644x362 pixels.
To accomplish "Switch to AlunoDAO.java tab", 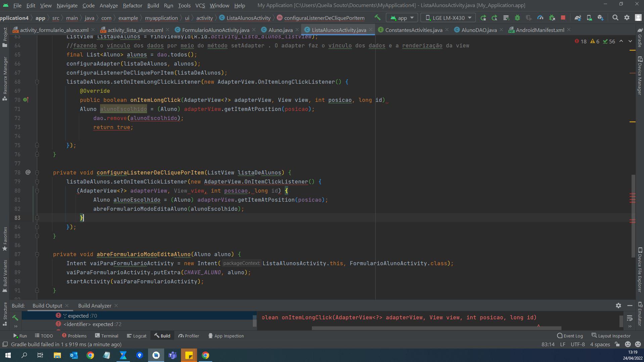I will [x=479, y=30].
